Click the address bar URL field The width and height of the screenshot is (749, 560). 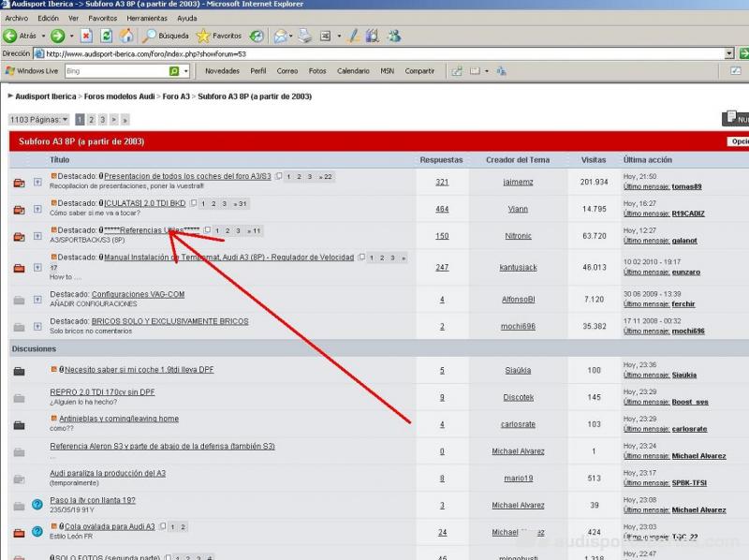[x=382, y=54]
